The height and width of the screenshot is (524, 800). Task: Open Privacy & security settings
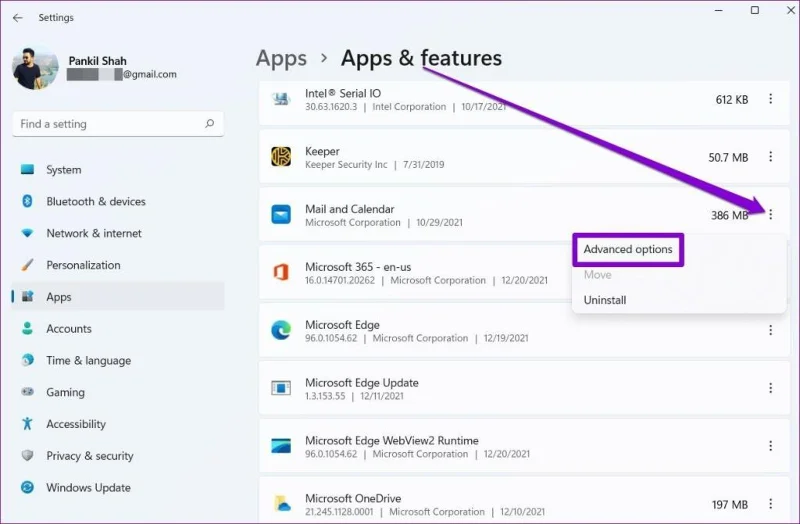tap(118, 456)
